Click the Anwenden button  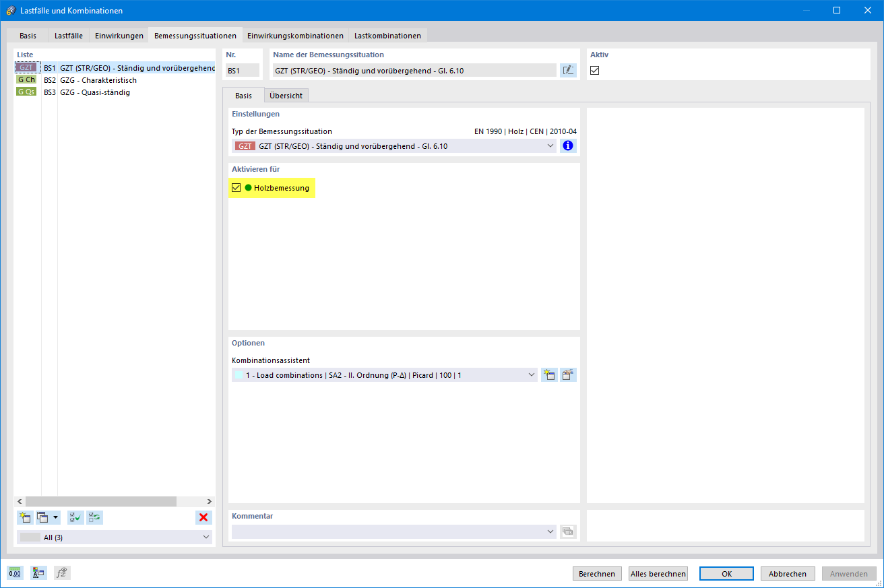(849, 574)
